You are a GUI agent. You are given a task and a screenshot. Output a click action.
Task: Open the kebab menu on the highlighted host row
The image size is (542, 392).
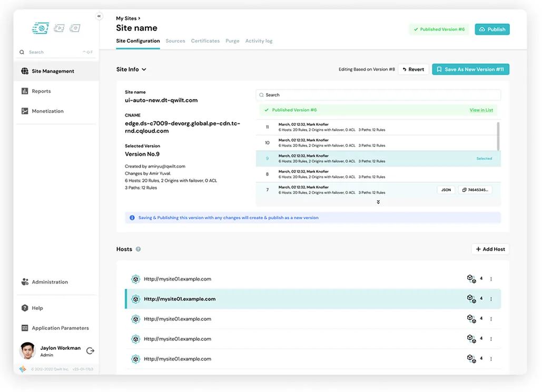click(491, 299)
